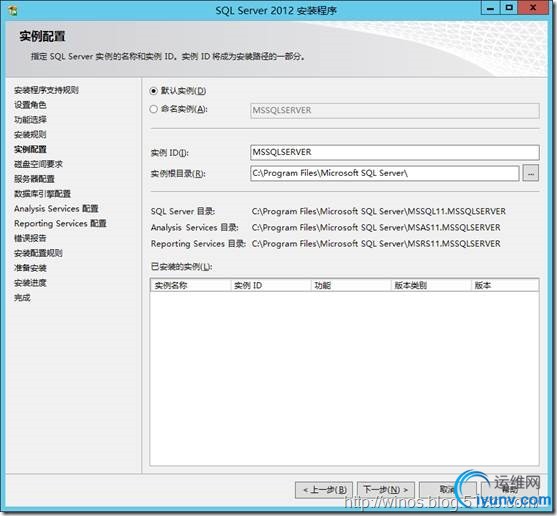Click the 版本类别 column header
This screenshot has height=516, width=557.
click(431, 286)
